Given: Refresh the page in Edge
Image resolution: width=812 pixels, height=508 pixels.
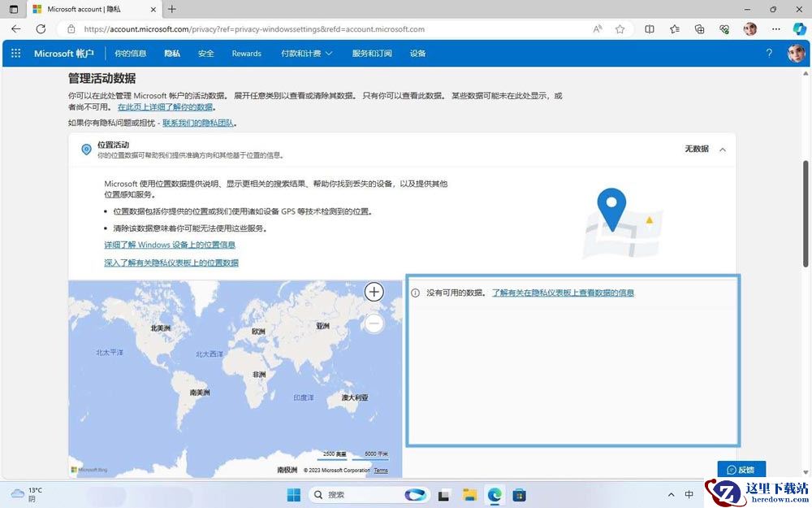Looking at the screenshot, I should 41,29.
